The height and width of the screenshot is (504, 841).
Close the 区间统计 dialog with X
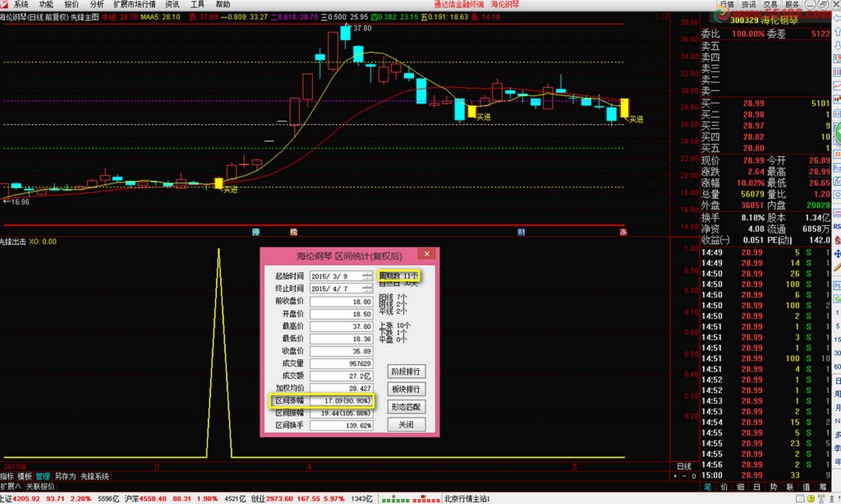pyautogui.click(x=427, y=254)
